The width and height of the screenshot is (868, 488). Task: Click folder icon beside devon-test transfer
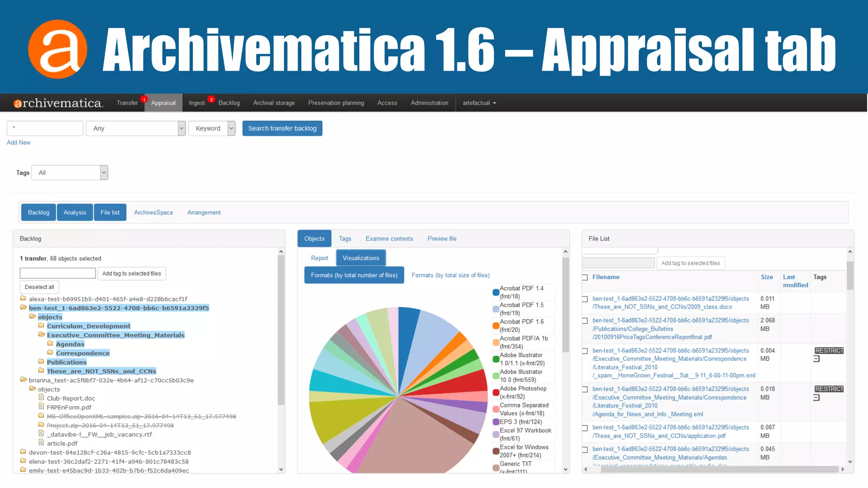coord(23,452)
